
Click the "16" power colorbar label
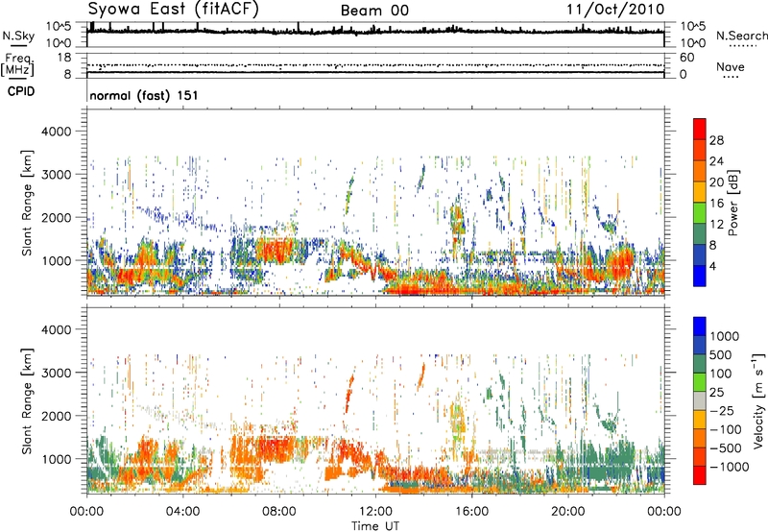(x=716, y=204)
